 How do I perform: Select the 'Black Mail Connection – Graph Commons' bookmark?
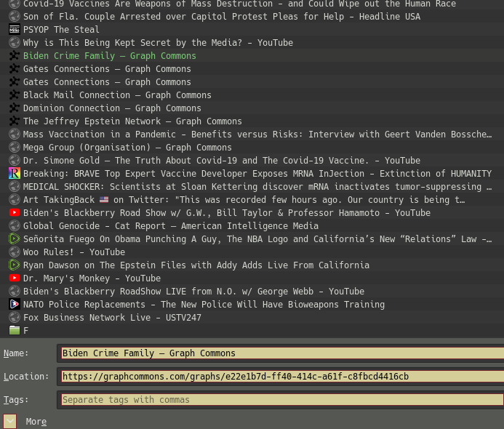pos(252,95)
